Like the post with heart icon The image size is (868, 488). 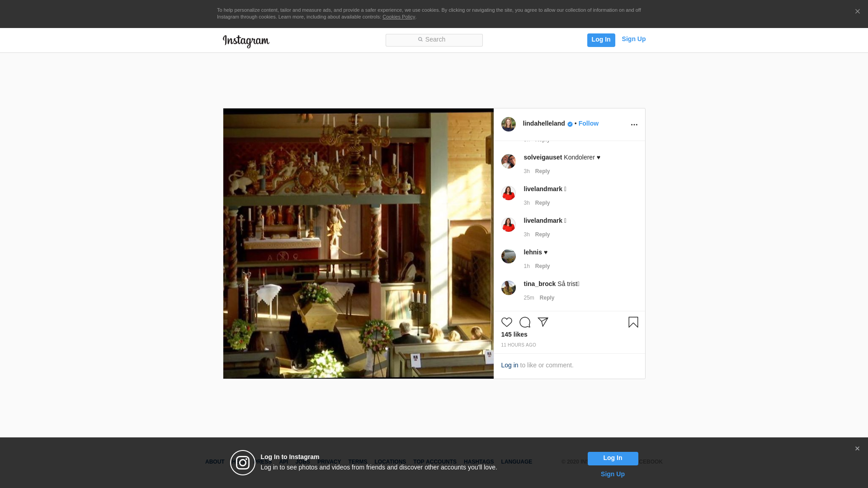(x=506, y=322)
